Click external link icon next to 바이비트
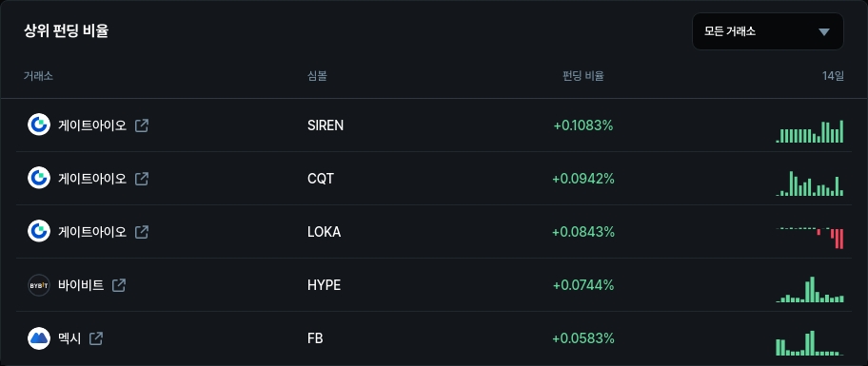Image resolution: width=868 pixels, height=366 pixels. point(119,285)
